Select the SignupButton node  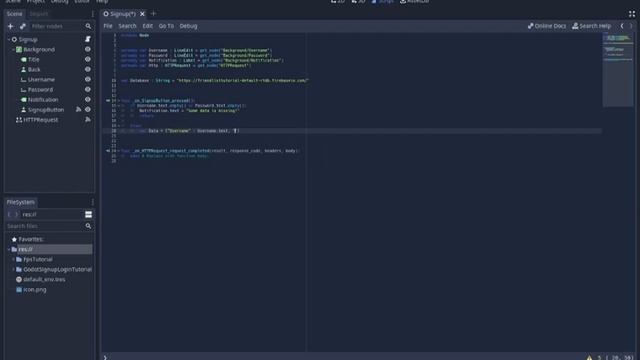pyautogui.click(x=46, y=110)
